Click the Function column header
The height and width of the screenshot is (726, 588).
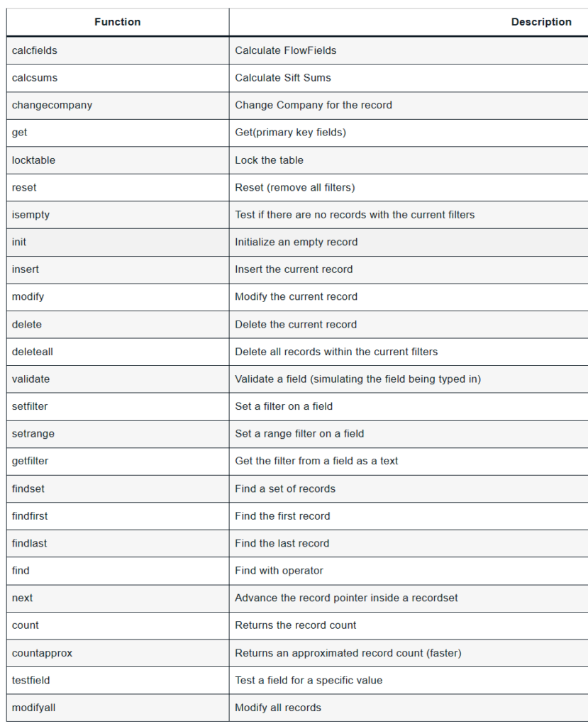coord(118,22)
